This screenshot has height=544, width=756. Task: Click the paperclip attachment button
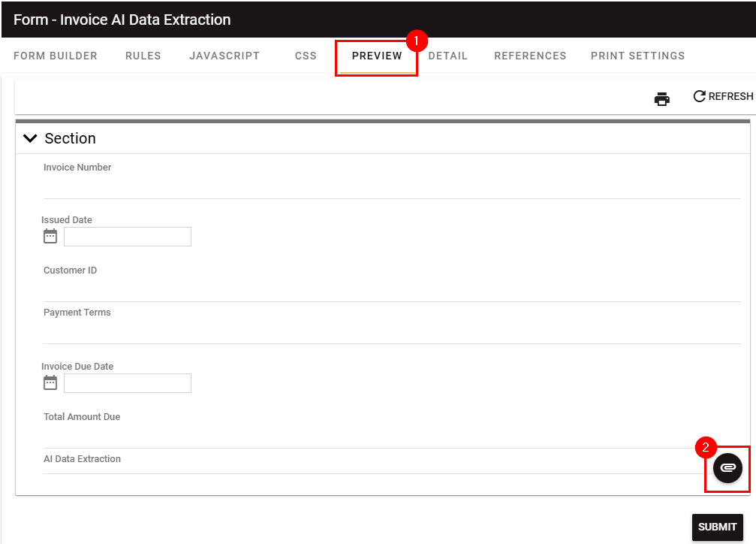(x=727, y=468)
